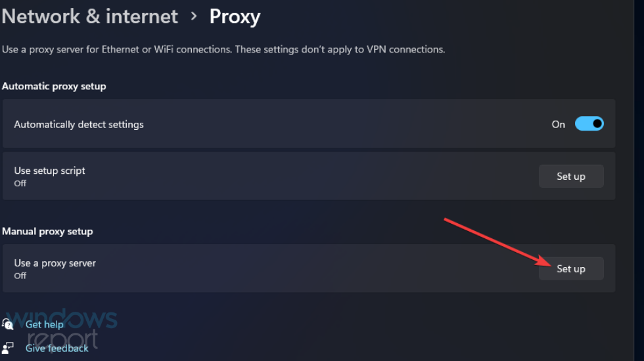Click the Proxy page title

[235, 16]
